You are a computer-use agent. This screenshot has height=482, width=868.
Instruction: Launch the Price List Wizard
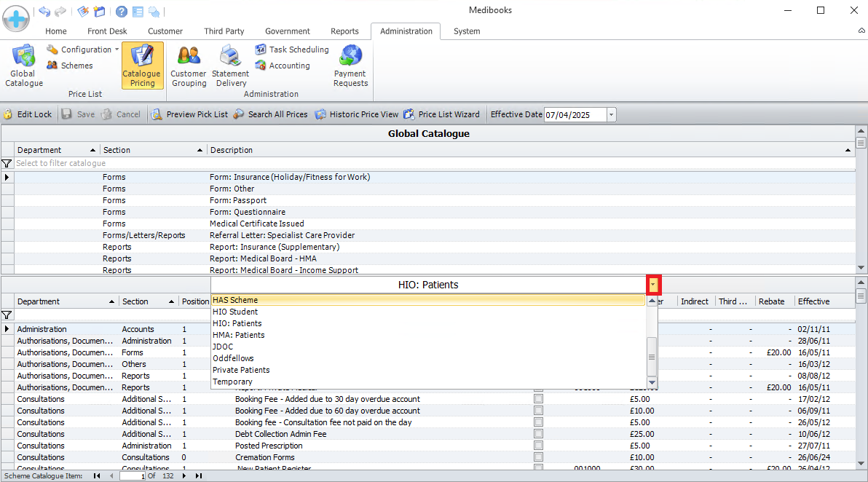[x=441, y=114]
